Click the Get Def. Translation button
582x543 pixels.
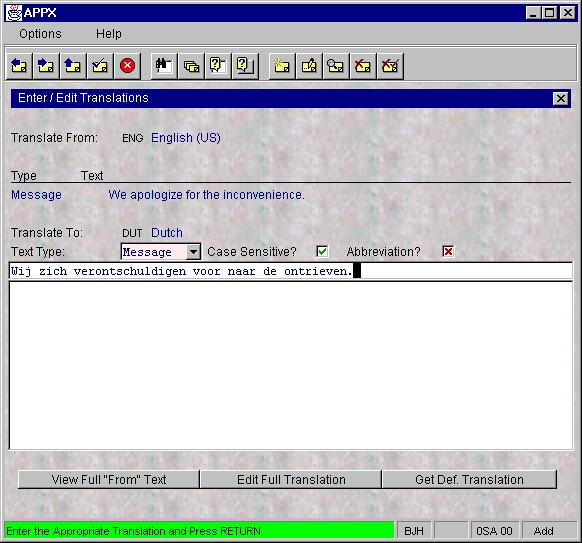click(x=469, y=480)
